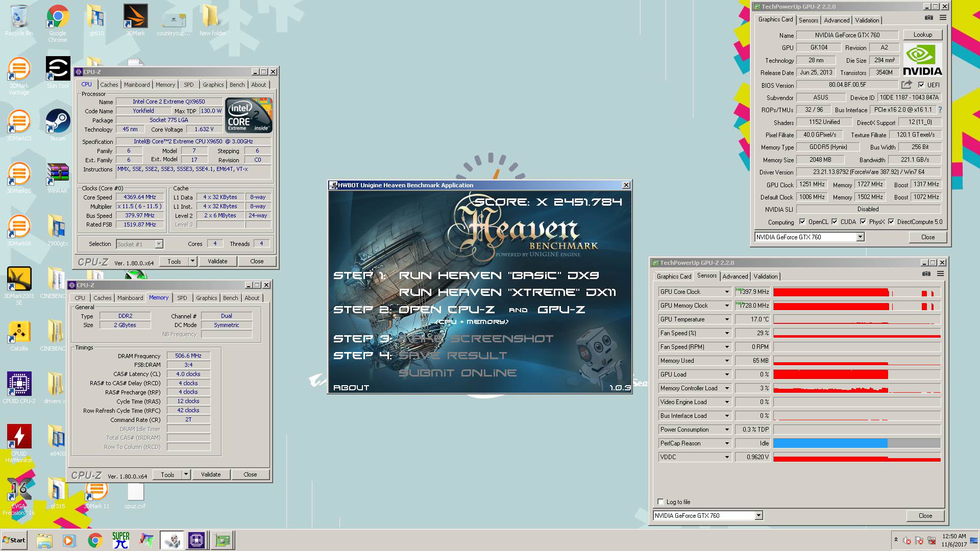980x551 pixels.
Task: Expand the VDDC sensor dropdown
Action: pos(727,457)
